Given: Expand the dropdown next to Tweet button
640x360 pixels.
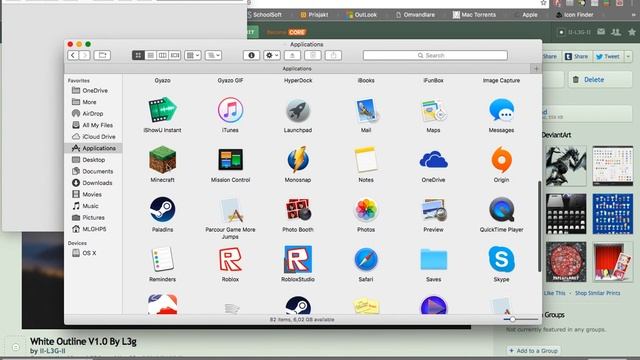Looking at the screenshot, I should tap(628, 56).
